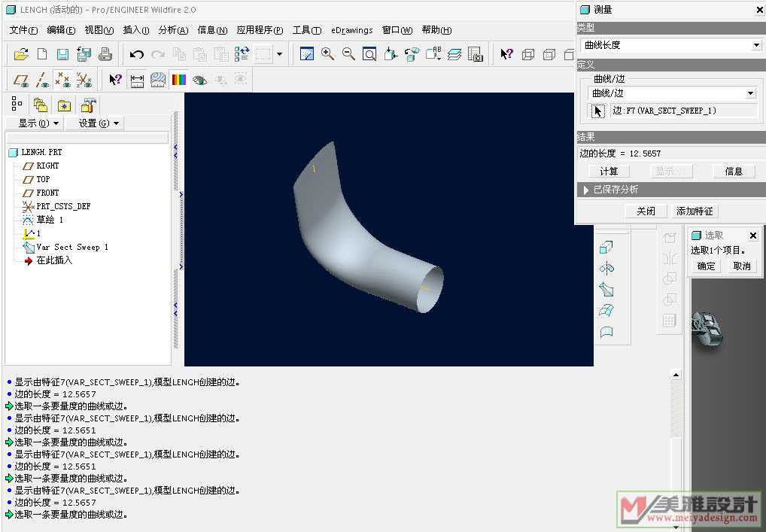The height and width of the screenshot is (532, 766).
Task: Click the 关闭 button
Action: coord(646,211)
